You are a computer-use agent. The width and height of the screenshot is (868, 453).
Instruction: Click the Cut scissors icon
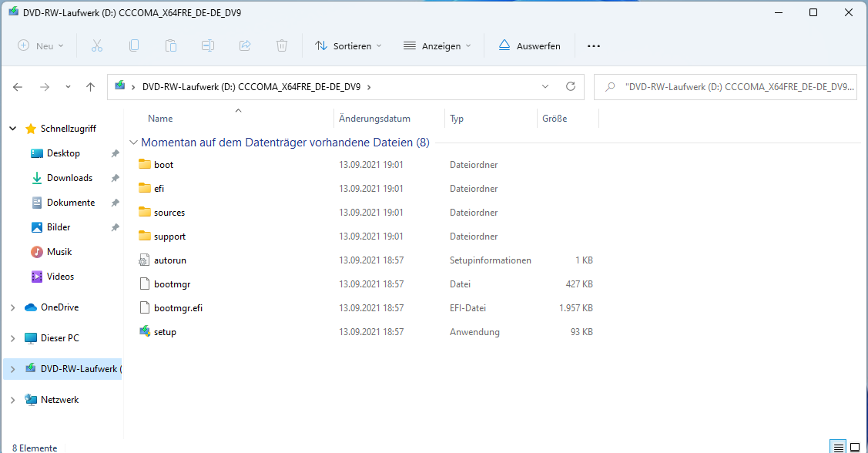click(97, 46)
